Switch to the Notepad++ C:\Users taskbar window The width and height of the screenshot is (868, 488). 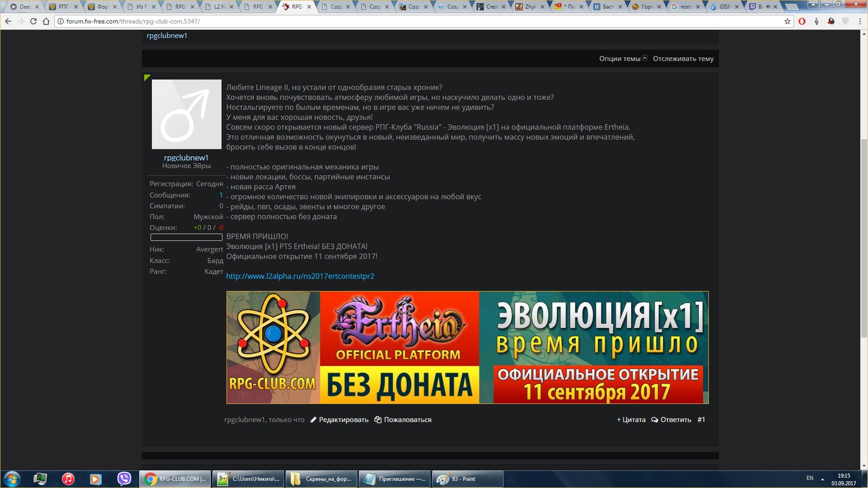(x=248, y=479)
